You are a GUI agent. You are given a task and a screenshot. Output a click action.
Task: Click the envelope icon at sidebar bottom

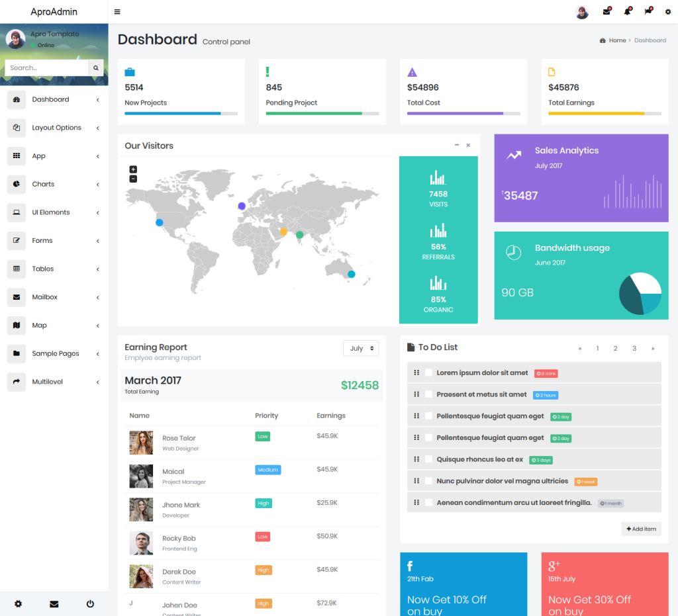coord(54,603)
